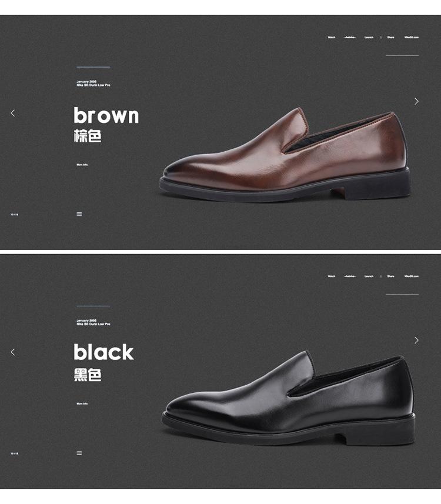
Task: Select Archive in top brown slide navigation
Action: 350,37
